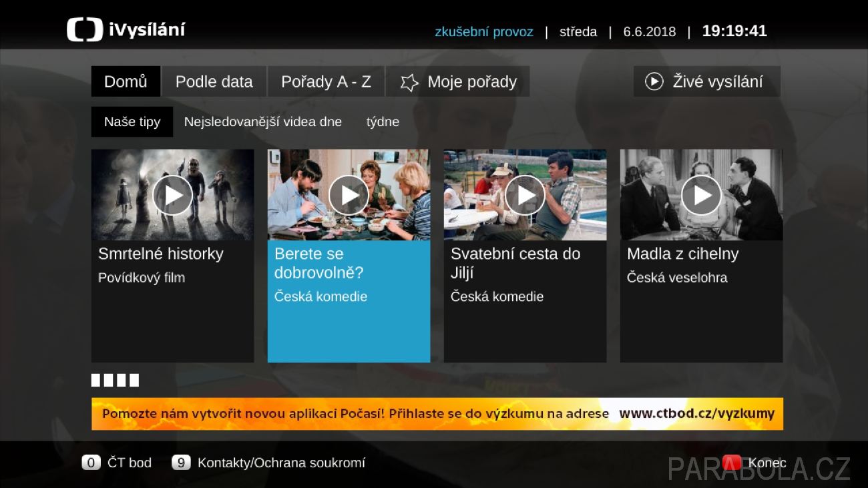The image size is (868, 488).
Task: Click the 0 key icon
Action: click(91, 463)
